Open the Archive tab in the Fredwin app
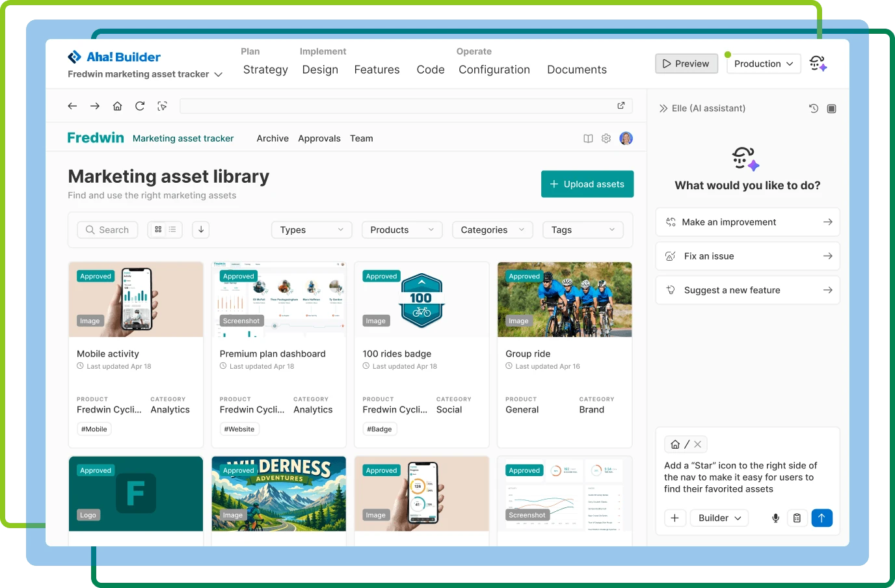The image size is (895, 588). tap(272, 138)
